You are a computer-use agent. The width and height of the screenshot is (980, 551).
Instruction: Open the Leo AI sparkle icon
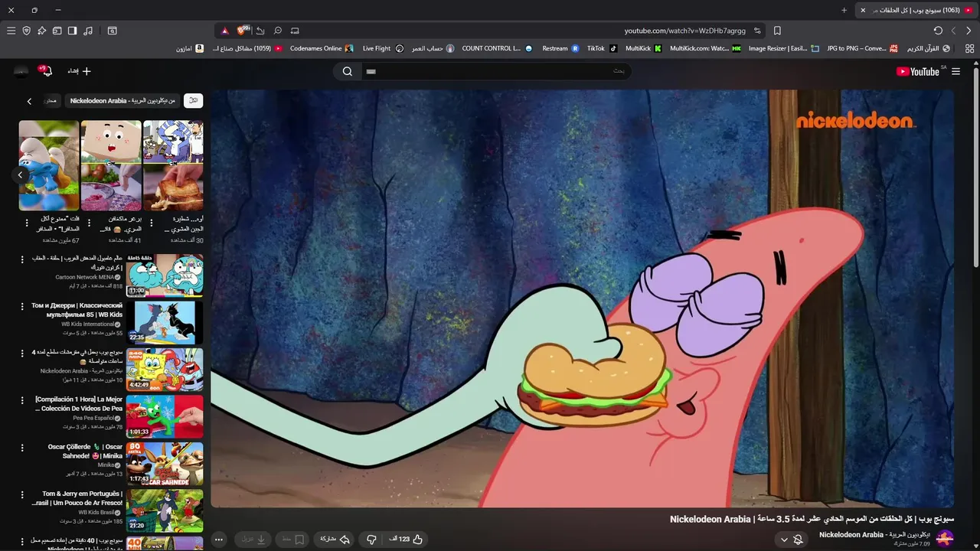(41, 31)
